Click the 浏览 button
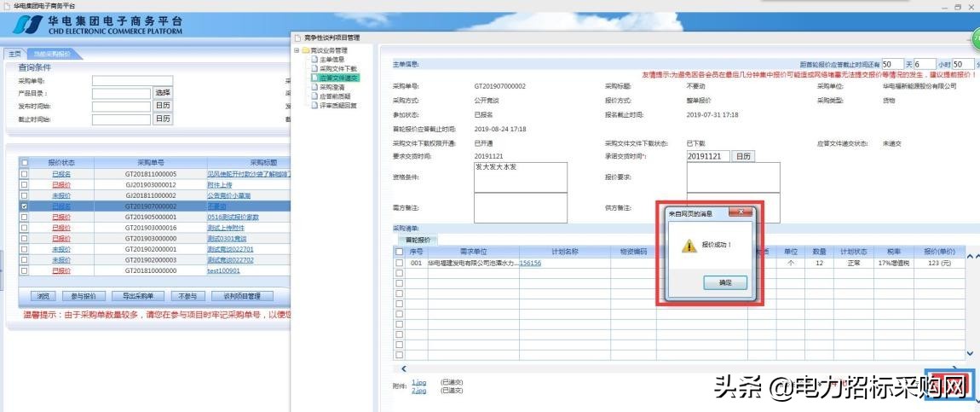Screen dimensions: 980x412 click(43, 296)
